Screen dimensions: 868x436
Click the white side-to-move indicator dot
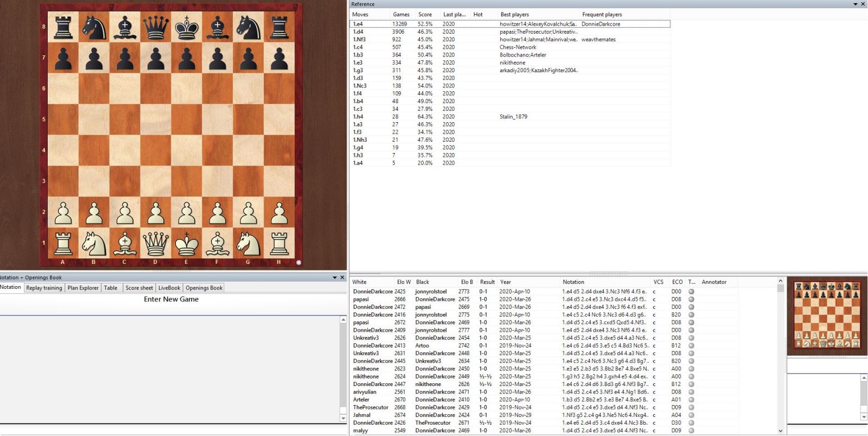point(298,262)
